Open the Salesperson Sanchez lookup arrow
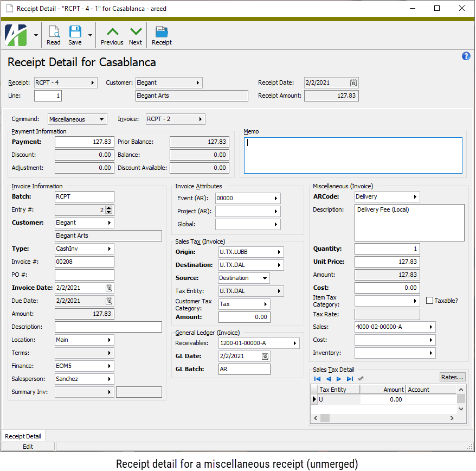 coord(109,379)
